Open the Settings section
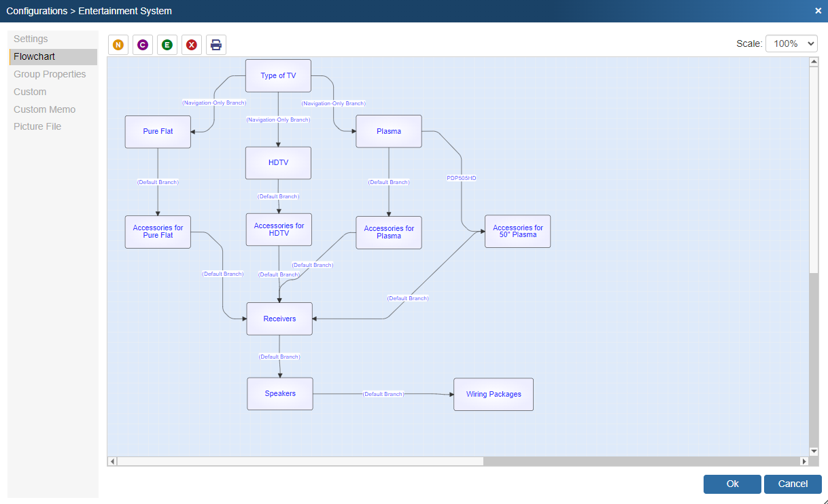The height and width of the screenshot is (504, 828). click(31, 39)
